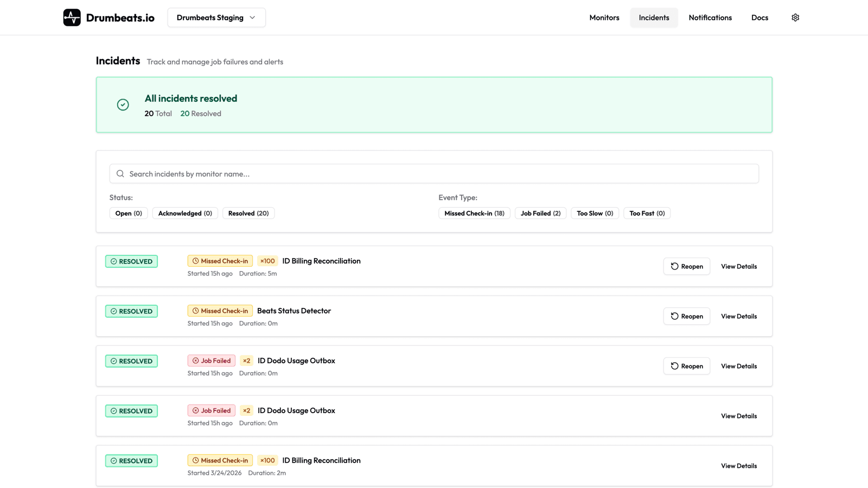Image resolution: width=868 pixels, height=488 pixels.
Task: View details of first ID Dodo Usage Outbox
Action: [739, 366]
